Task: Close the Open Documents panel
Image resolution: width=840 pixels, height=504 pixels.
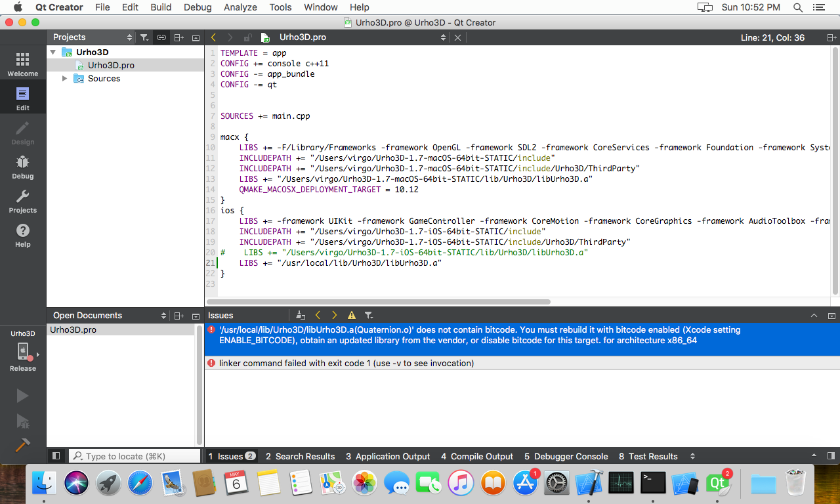Action: 196,316
